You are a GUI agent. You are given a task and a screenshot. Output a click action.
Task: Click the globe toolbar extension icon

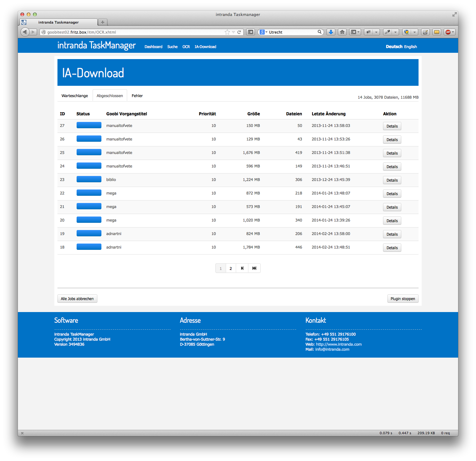click(407, 32)
